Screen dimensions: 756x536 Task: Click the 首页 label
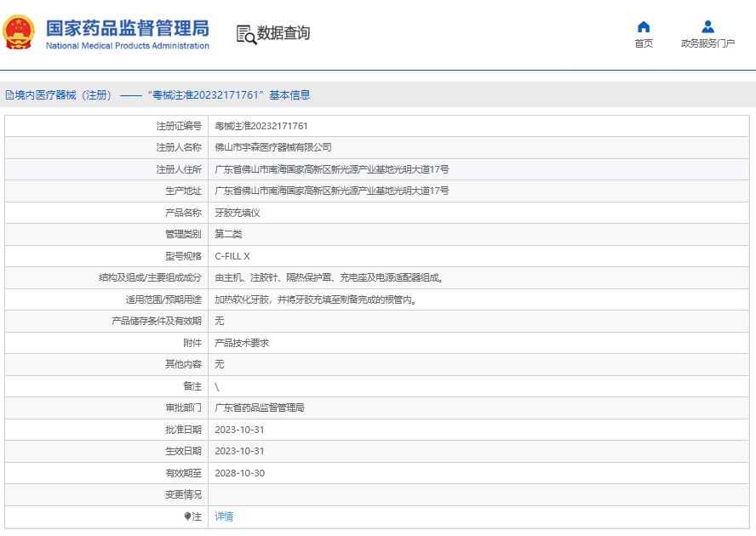644,43
